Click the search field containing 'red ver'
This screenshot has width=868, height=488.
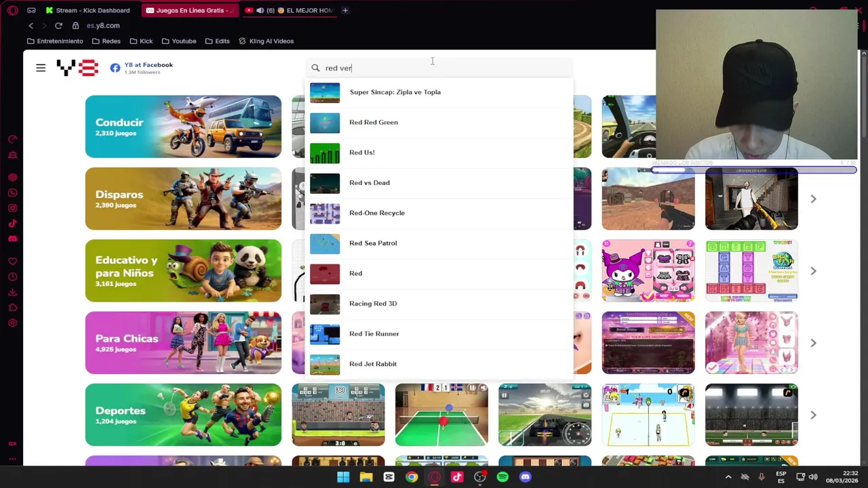[x=439, y=68]
